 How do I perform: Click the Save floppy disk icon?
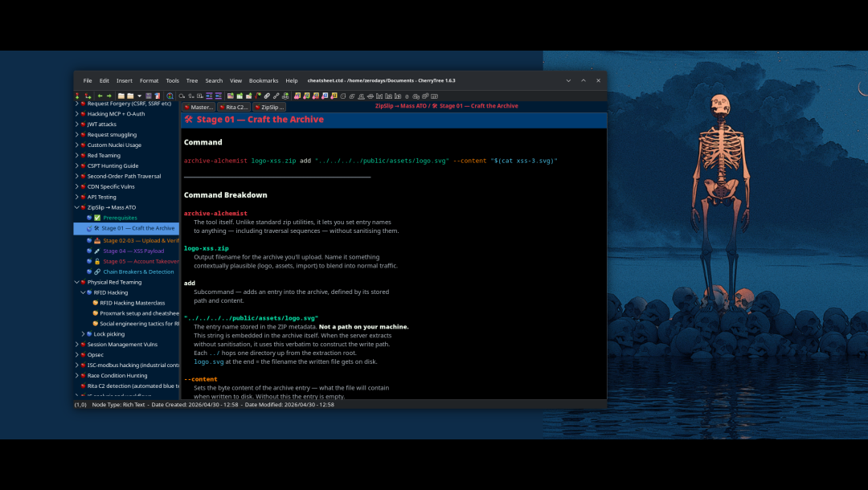coord(149,96)
